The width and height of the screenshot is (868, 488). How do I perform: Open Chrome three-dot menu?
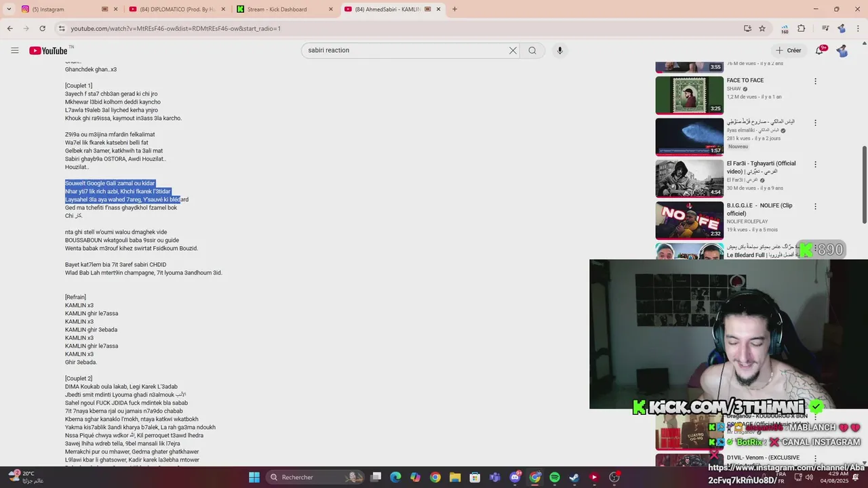tap(858, 28)
